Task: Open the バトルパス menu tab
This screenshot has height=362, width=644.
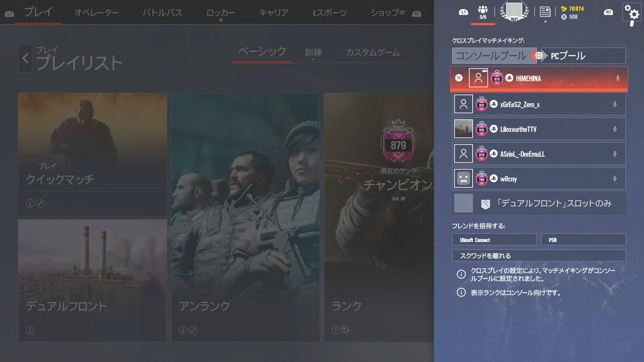Action: (163, 12)
